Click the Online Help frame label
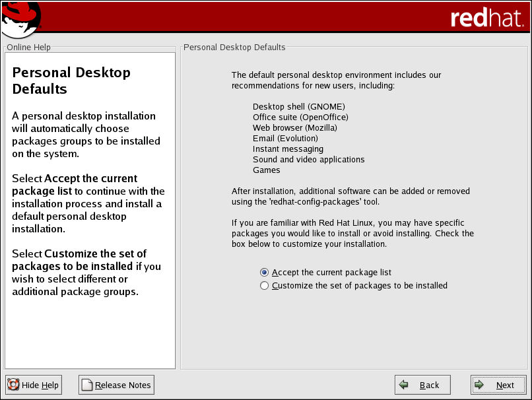Image resolution: width=532 pixels, height=400 pixels. click(28, 48)
